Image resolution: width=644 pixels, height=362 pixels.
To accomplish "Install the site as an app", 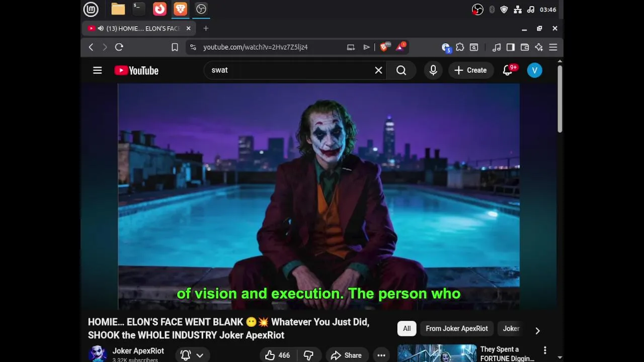I will 351,47.
